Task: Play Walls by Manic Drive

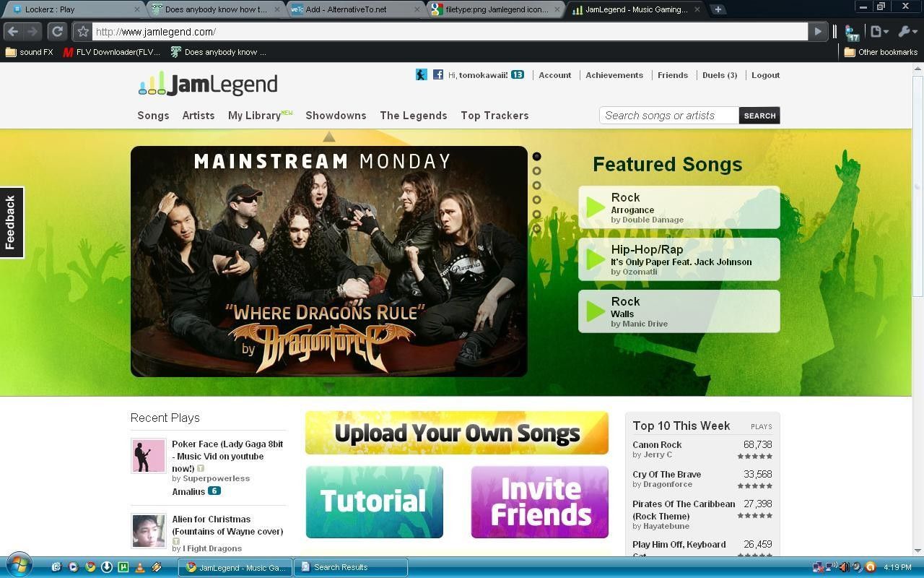Action: (596, 311)
